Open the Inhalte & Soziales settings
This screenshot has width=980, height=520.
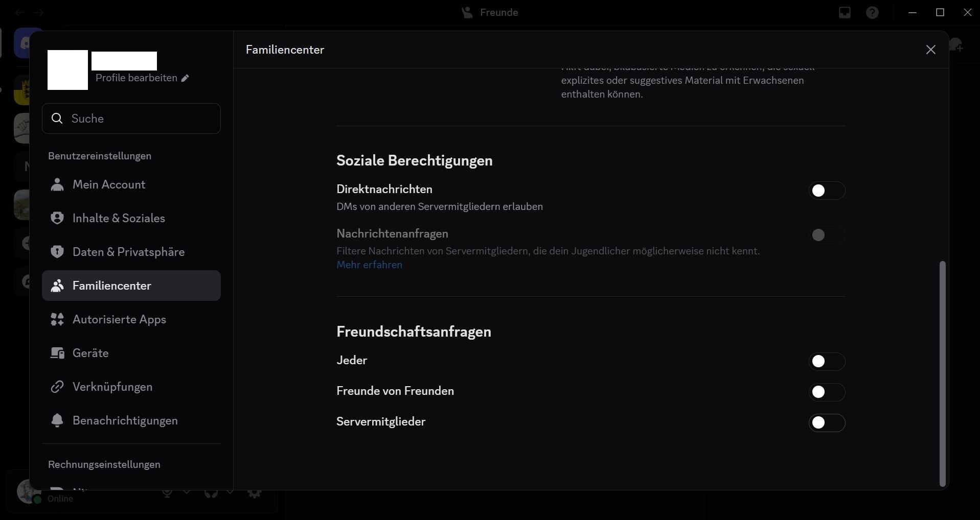click(119, 218)
